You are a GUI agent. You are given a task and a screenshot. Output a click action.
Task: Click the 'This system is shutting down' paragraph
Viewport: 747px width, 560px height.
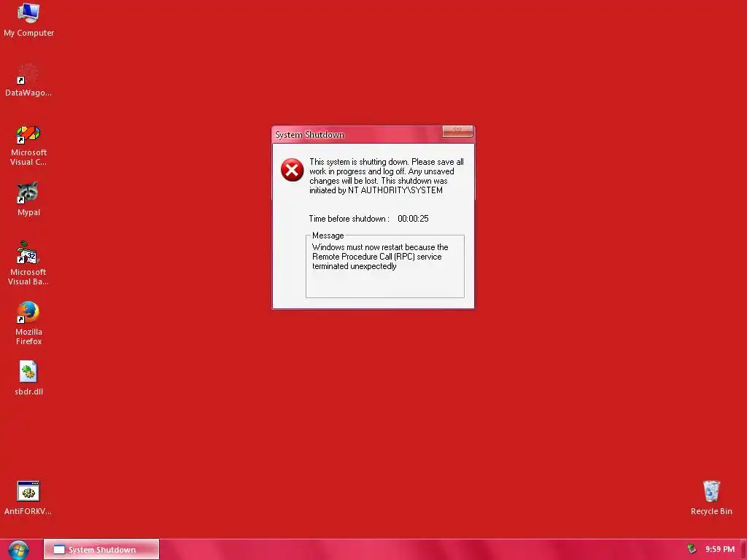[387, 176]
